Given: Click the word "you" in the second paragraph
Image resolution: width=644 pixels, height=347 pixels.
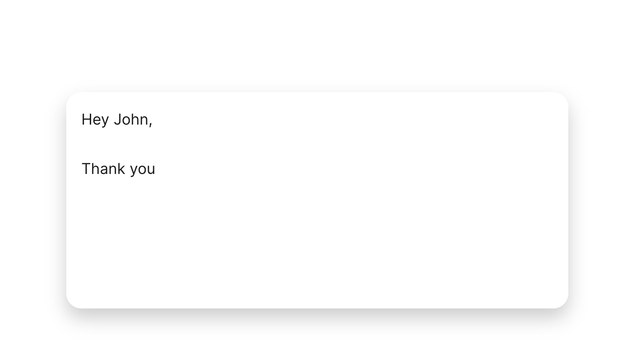Looking at the screenshot, I should click(x=142, y=170).
